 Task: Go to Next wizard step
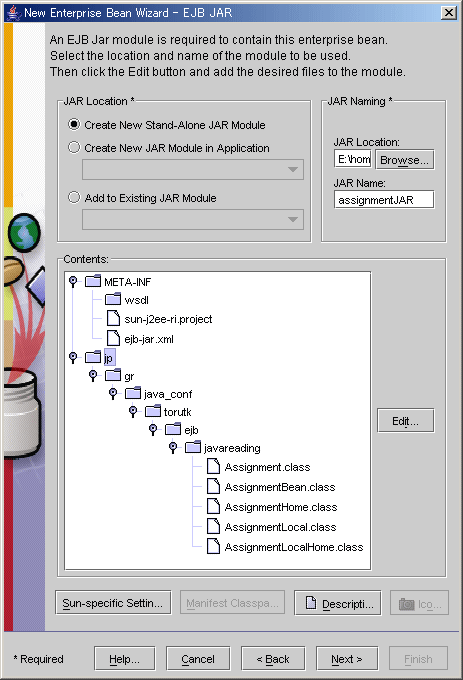(x=347, y=659)
